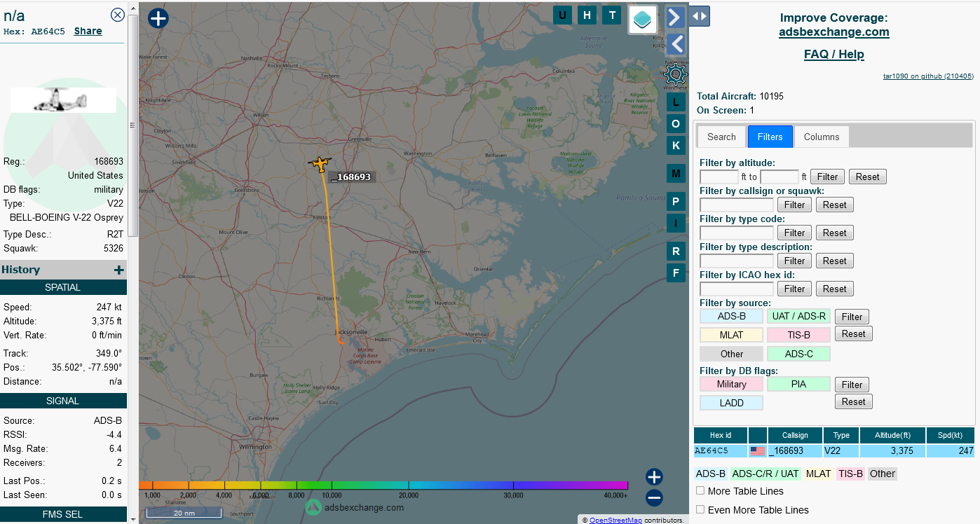Open the FAQ / Help link
Screen dimensions: 980x524
pos(834,54)
